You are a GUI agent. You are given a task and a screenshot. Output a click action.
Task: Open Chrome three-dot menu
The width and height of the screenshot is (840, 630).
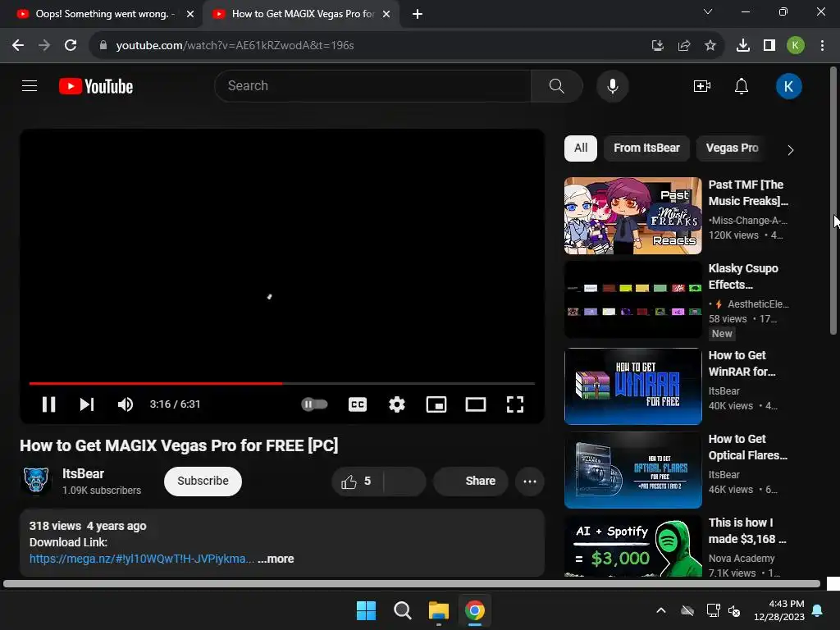tap(822, 46)
